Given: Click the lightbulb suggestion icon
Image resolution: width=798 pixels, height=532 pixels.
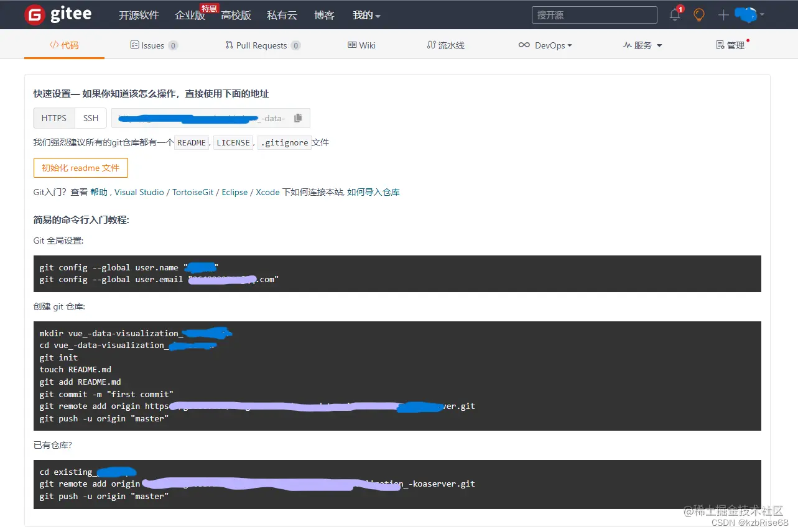Looking at the screenshot, I should 698,14.
